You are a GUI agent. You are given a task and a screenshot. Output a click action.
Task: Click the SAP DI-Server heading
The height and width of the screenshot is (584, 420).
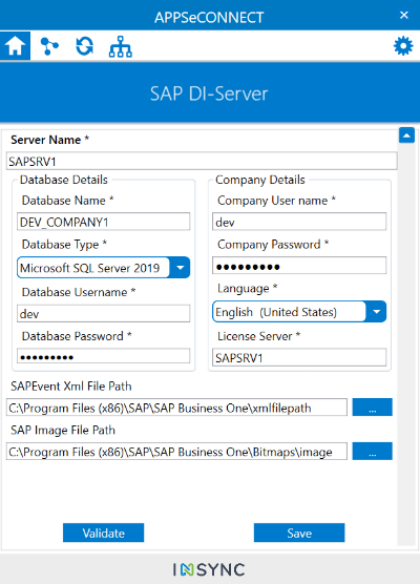point(209,93)
